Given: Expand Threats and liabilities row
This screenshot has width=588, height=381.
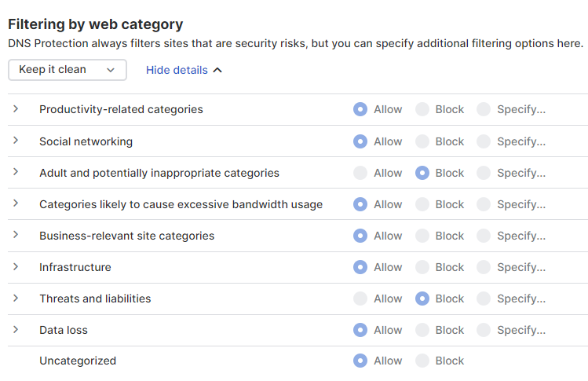Looking at the screenshot, I should (x=16, y=298).
